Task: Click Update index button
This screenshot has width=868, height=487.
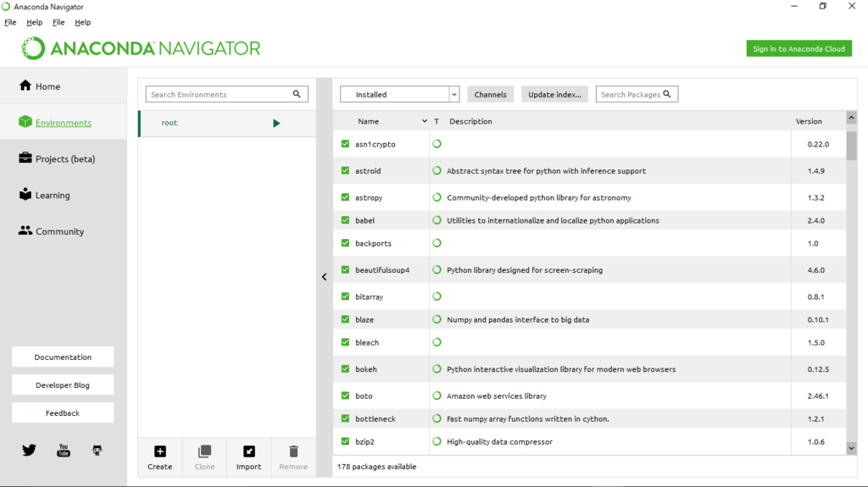Action: click(554, 94)
